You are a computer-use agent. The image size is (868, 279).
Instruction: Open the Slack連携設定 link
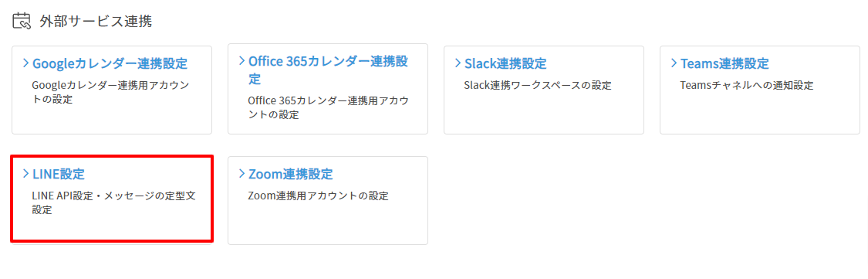pos(505,63)
